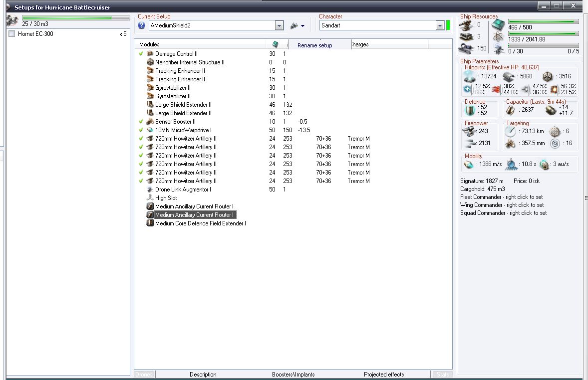This screenshot has width=588, height=380.
Task: Click the align time icon
Action: (511, 164)
